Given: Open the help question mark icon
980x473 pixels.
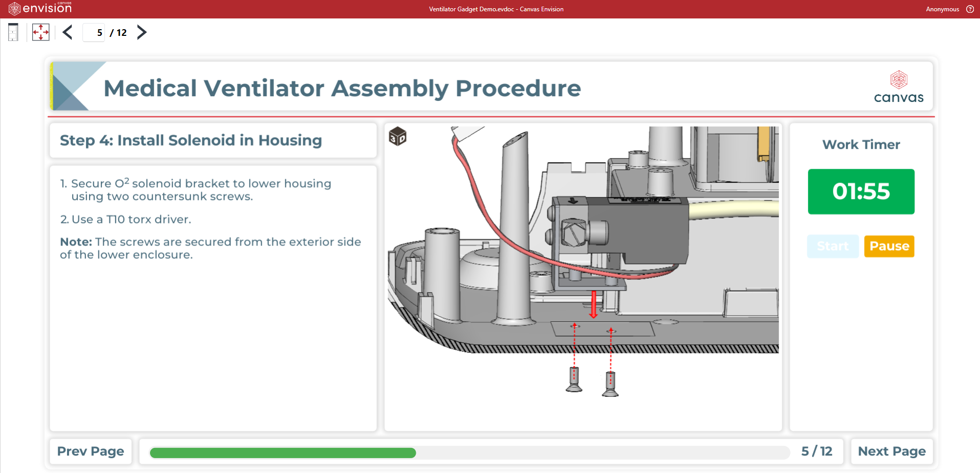Looking at the screenshot, I should pyautogui.click(x=970, y=9).
